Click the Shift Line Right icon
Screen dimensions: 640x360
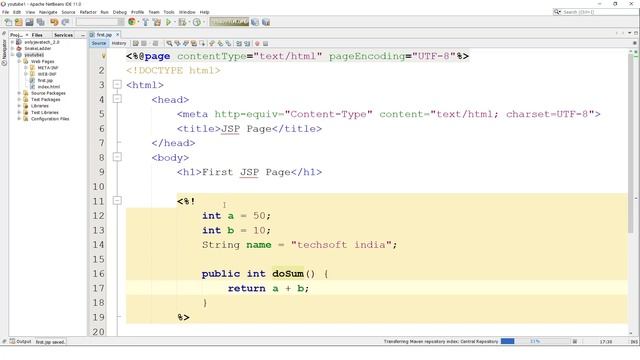247,43
